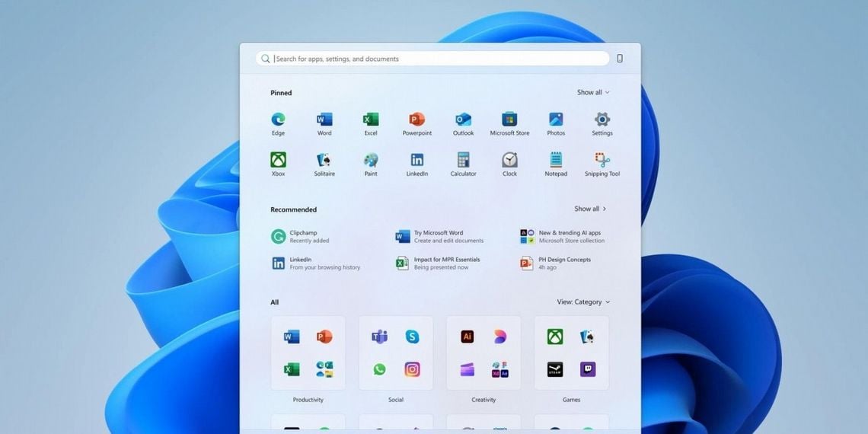Screen dimensions: 868x434
Task: Launch PowerPoint inside the Productivity category
Action: [x=324, y=337]
